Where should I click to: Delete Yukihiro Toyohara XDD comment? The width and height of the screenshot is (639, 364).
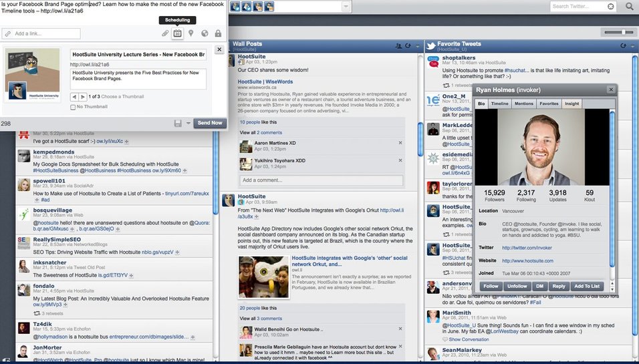[x=400, y=160]
